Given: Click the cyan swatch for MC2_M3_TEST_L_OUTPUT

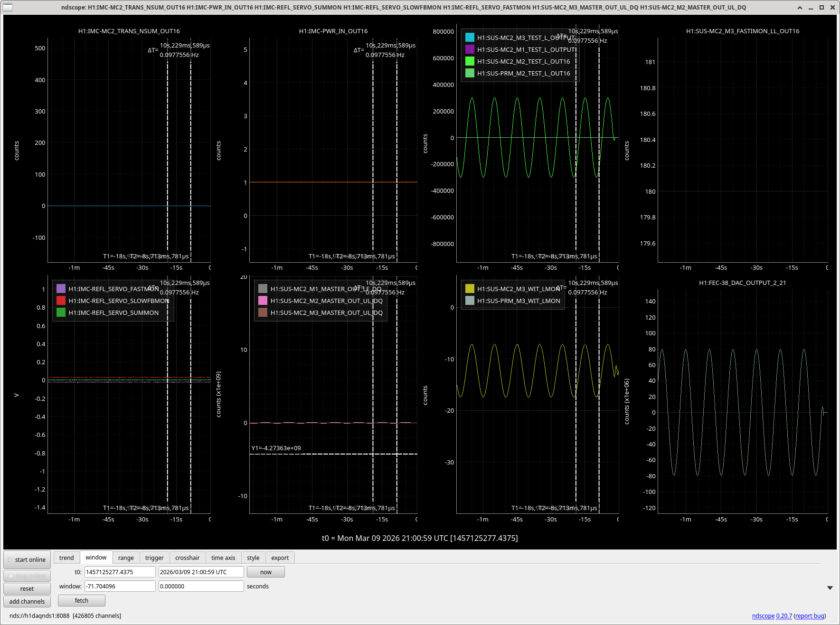Looking at the screenshot, I should (470, 38).
